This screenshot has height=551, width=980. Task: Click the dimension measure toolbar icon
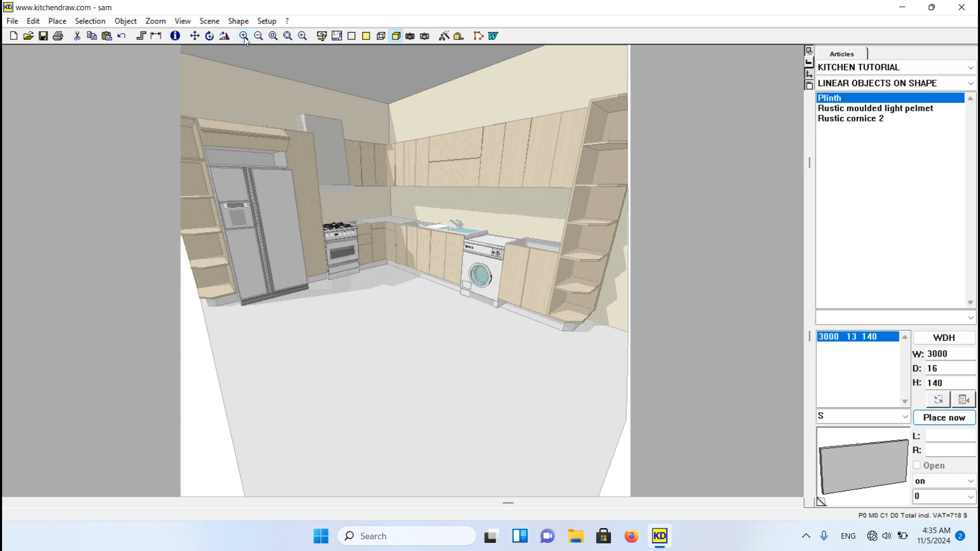tap(156, 36)
